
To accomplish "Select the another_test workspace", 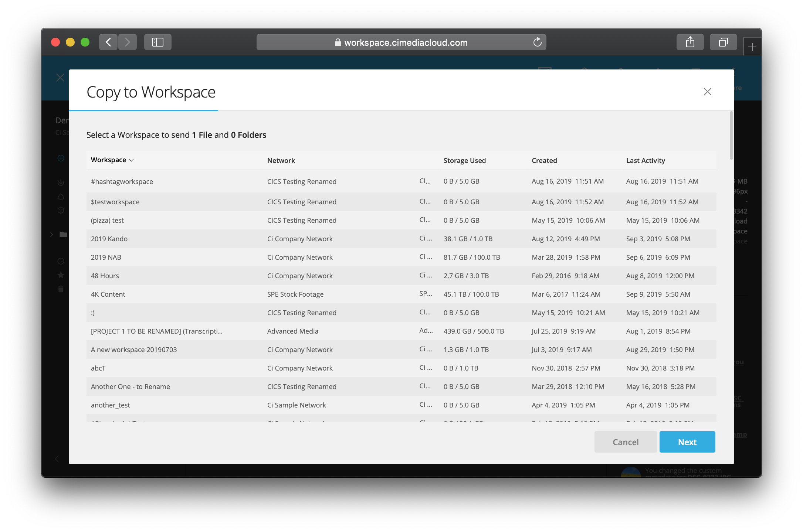I will 401,405.
